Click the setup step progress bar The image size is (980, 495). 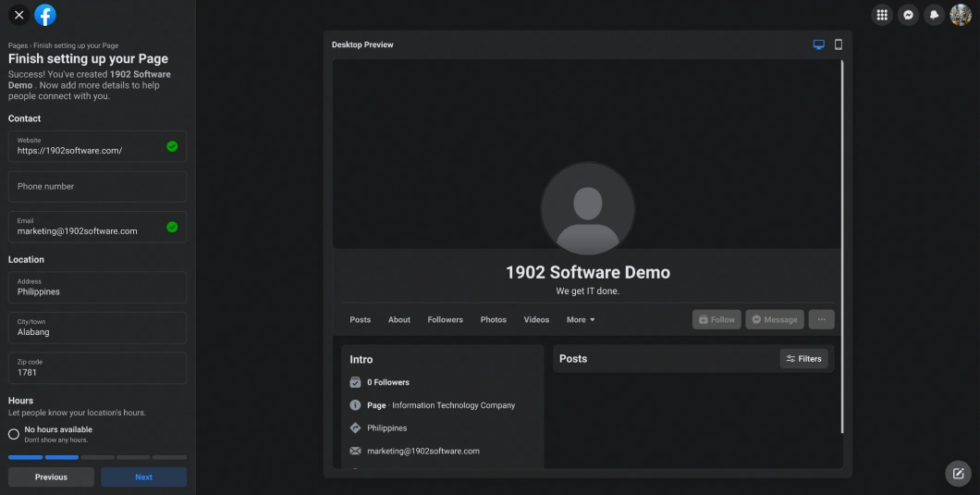click(x=97, y=457)
